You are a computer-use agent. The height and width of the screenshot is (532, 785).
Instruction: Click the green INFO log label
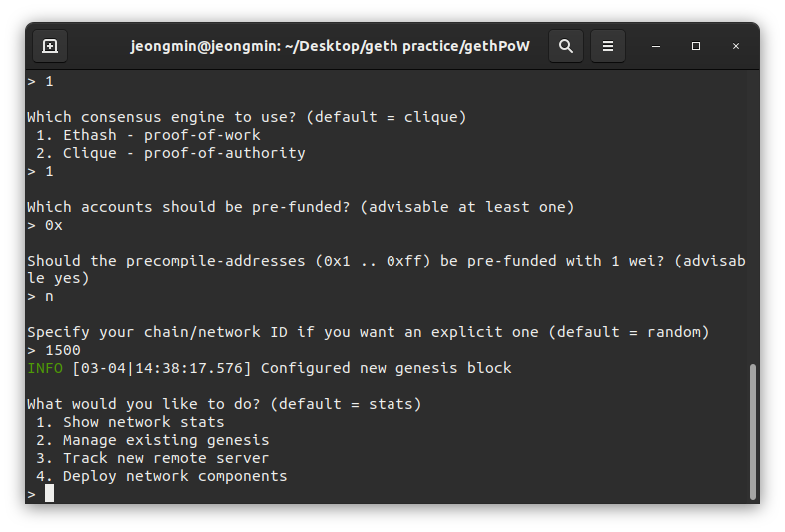[44, 368]
